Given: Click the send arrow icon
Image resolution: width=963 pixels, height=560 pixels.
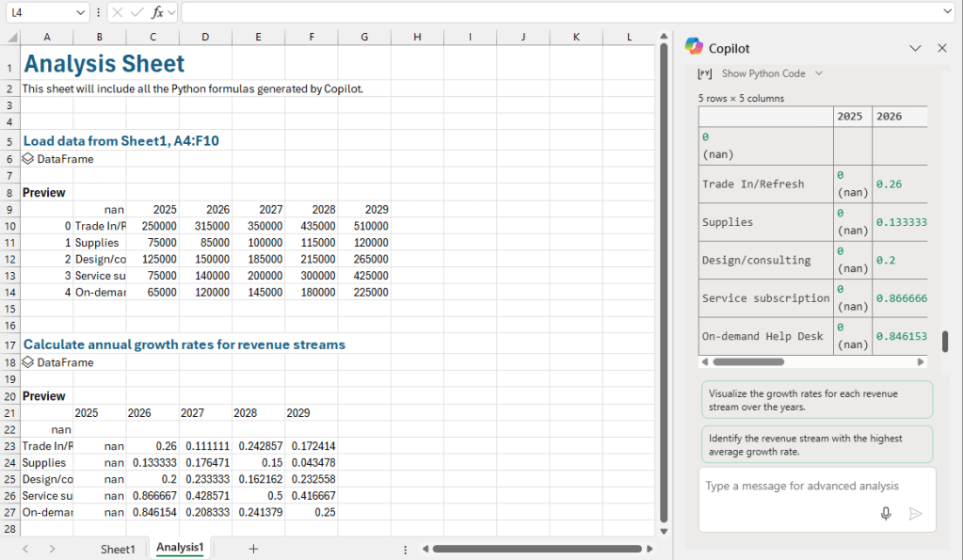Looking at the screenshot, I should point(915,513).
